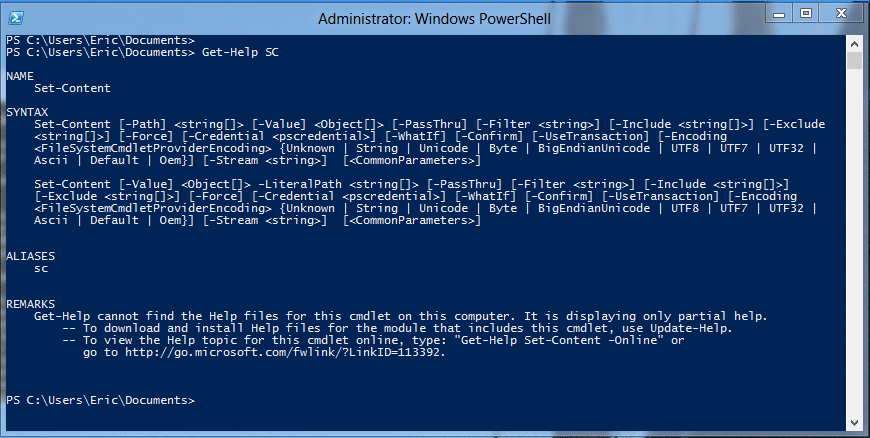Click the REMARKS heading
The height and width of the screenshot is (438, 870).
click(x=31, y=304)
